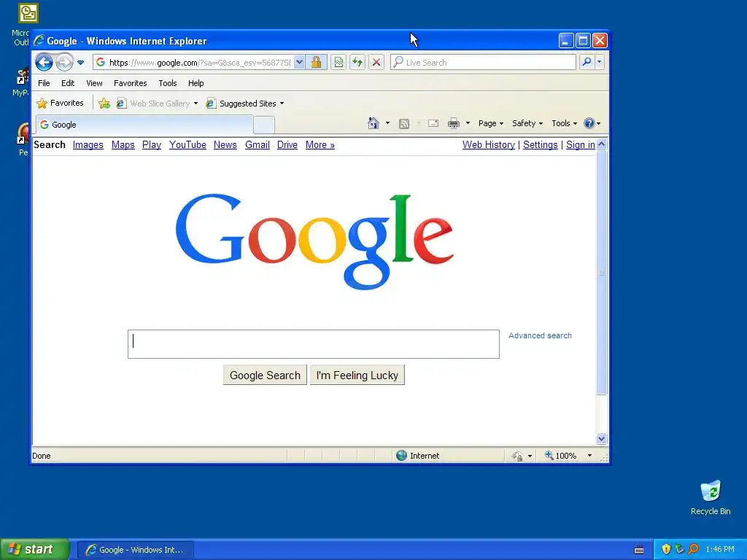Open the command bar Tools dropdown
747x560 pixels.
pos(564,123)
